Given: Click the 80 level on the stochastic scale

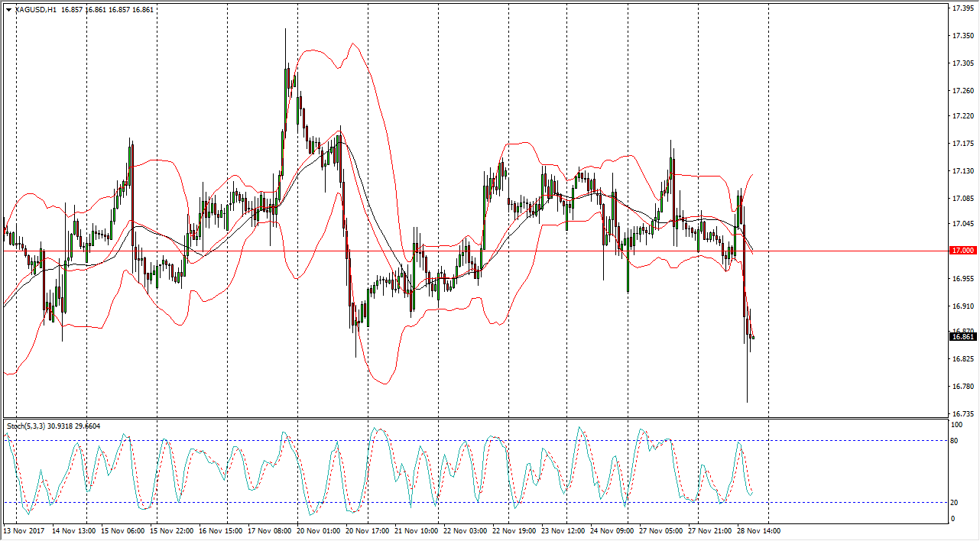Looking at the screenshot, I should pyautogui.click(x=955, y=441).
